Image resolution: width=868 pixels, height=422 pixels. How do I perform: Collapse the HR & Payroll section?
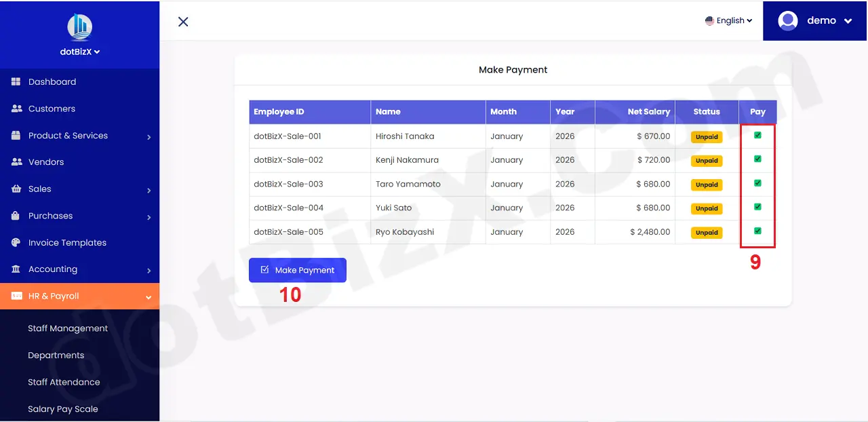click(54, 296)
